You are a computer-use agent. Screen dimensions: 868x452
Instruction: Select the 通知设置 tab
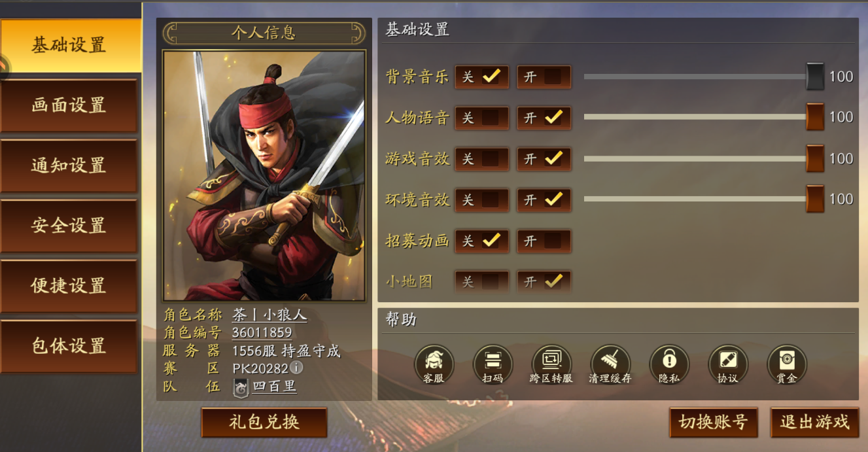pyautogui.click(x=69, y=166)
